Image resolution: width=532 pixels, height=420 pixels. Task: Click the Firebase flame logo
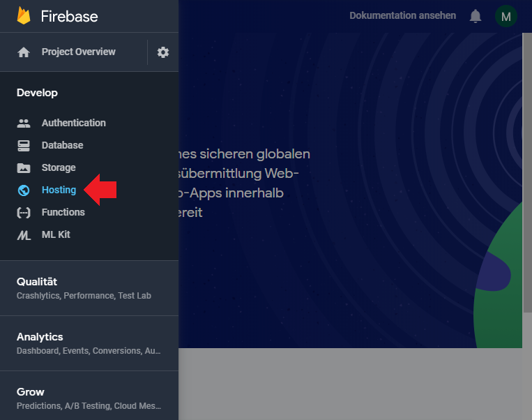(24, 15)
